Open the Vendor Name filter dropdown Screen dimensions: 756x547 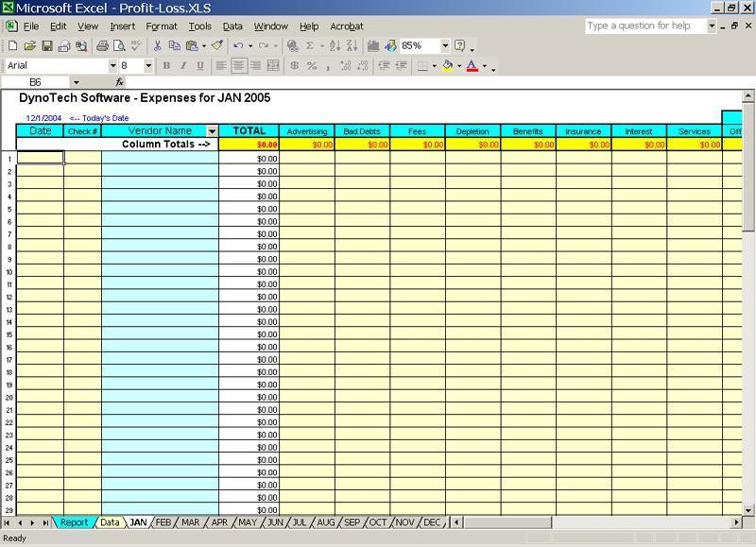tap(210, 130)
